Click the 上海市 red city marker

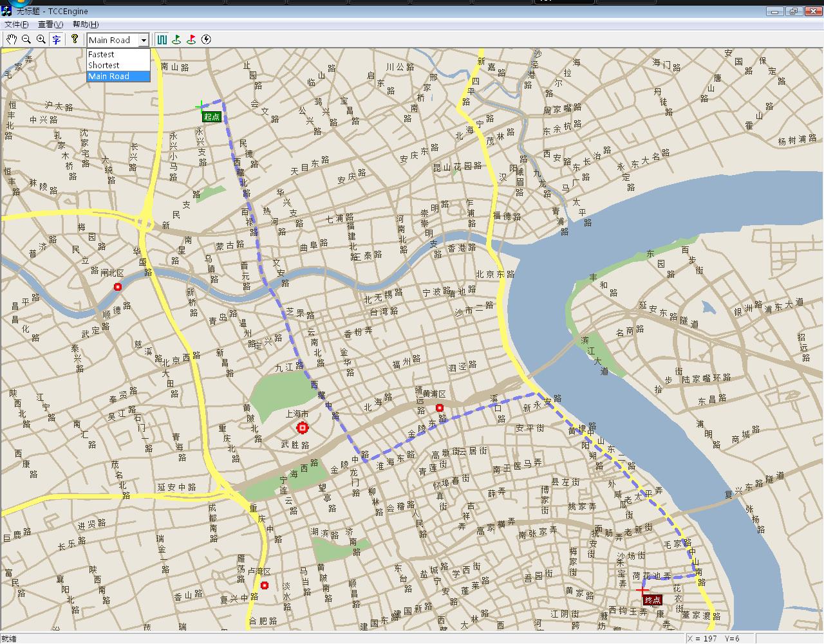pyautogui.click(x=303, y=428)
